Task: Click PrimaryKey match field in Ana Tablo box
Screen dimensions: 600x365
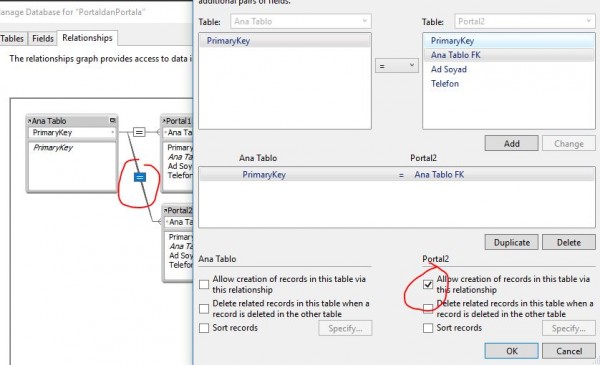Action: pyautogui.click(x=72, y=133)
